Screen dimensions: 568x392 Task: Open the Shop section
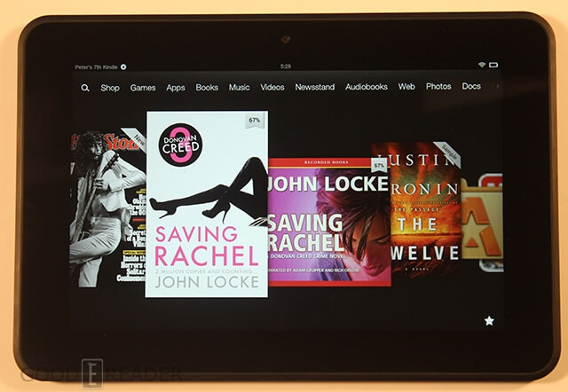pos(110,88)
